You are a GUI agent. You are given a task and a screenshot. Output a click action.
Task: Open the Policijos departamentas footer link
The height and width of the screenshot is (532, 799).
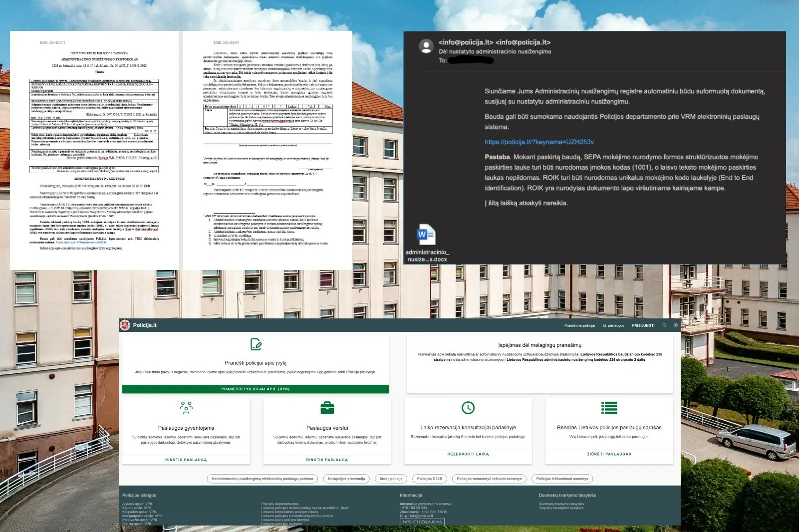coord(280,504)
